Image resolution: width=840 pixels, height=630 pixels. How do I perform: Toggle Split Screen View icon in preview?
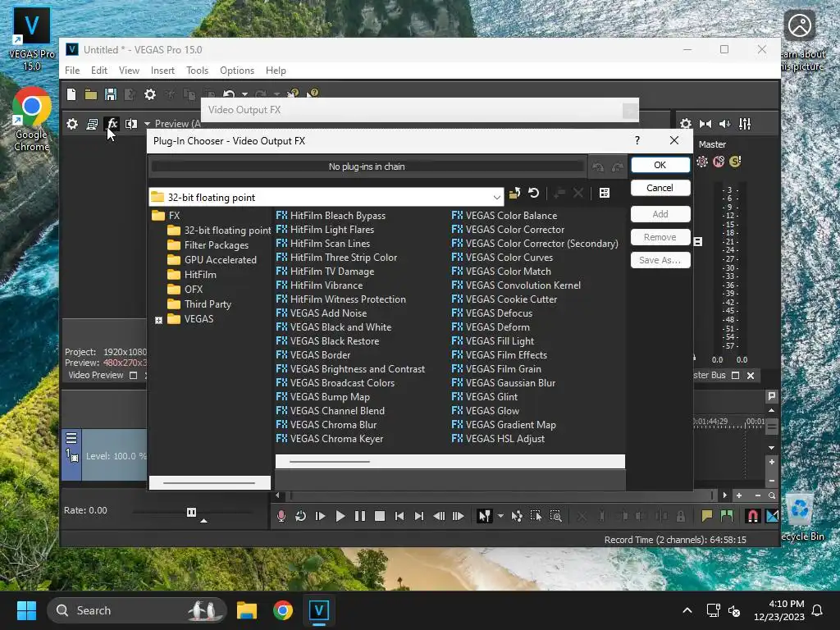[131, 124]
